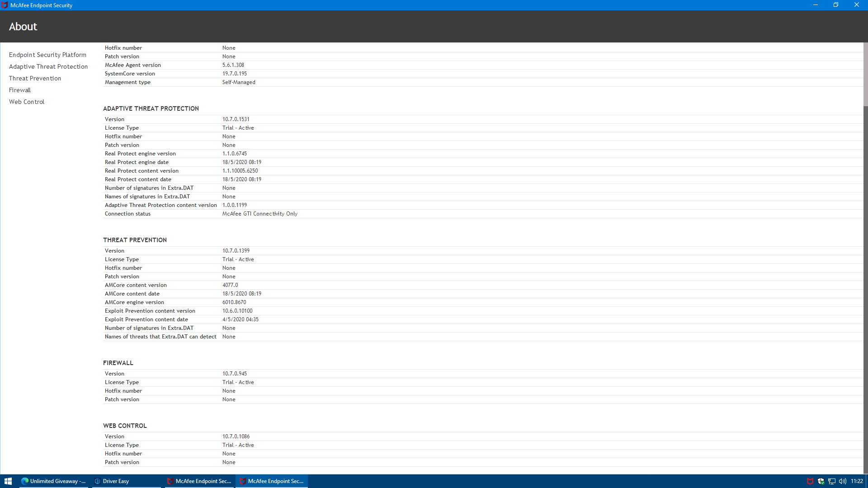Select Firewall in sidebar

20,90
